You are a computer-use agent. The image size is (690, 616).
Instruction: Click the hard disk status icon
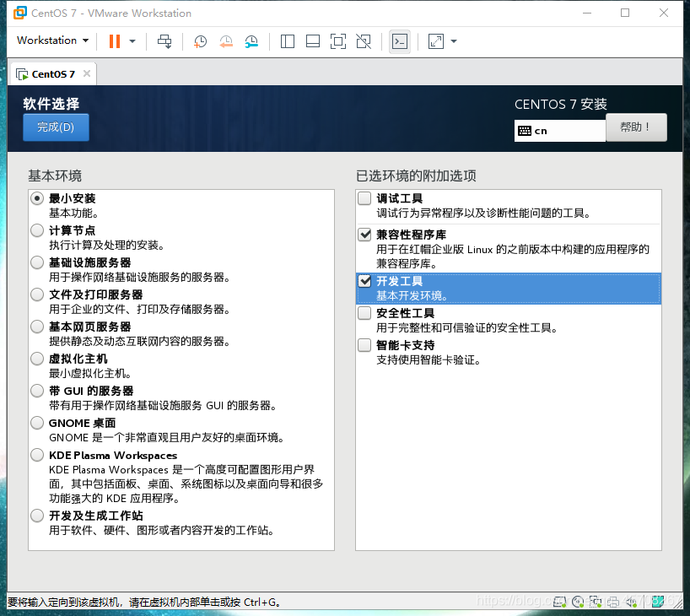click(x=559, y=602)
